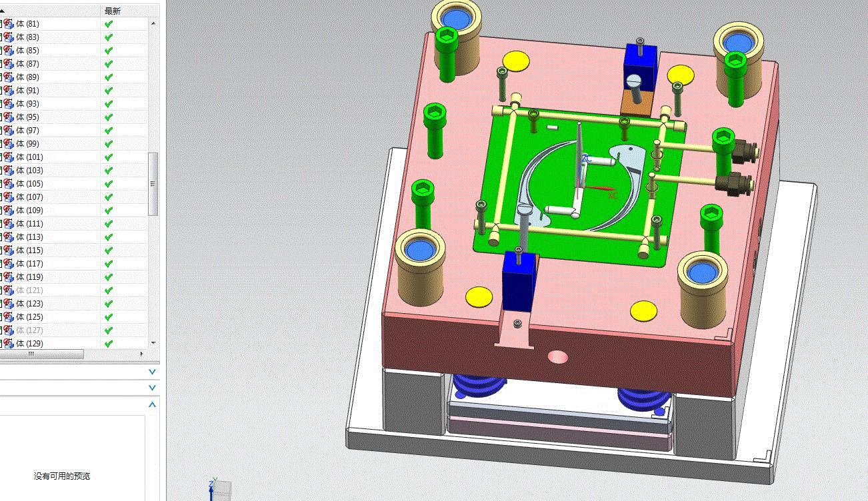Click the body icon for 体 (93)
The width and height of the screenshot is (868, 501).
9,104
